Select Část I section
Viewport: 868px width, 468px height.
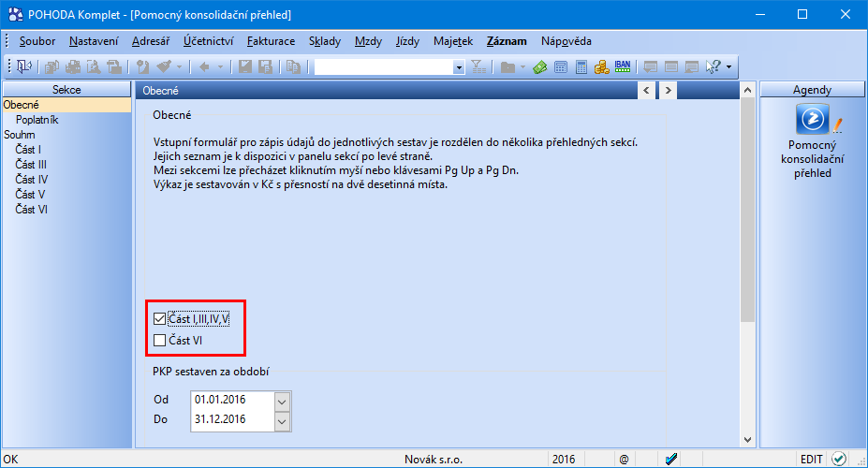[28, 150]
